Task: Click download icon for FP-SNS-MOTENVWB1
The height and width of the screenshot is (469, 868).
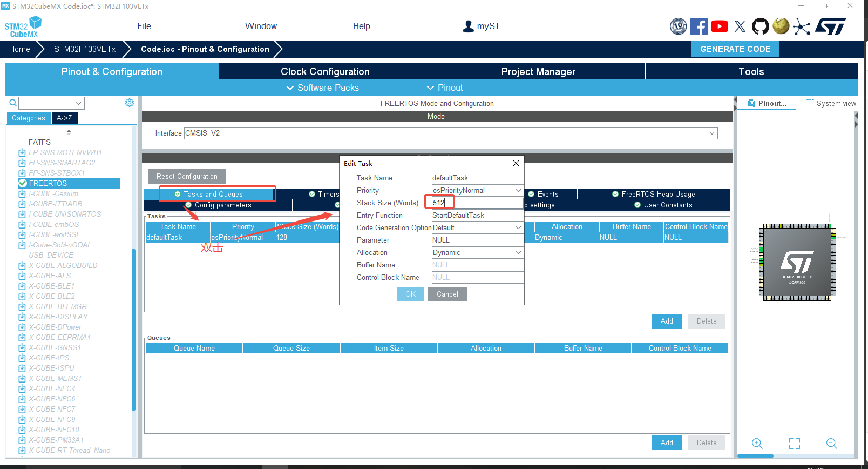Action: point(22,152)
